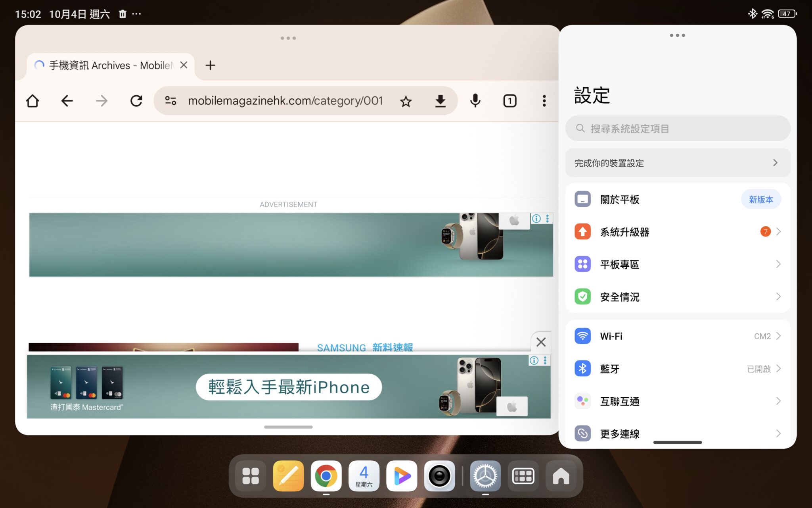The height and width of the screenshot is (508, 812).
Task: Open a new tab with the plus button
Action: pyautogui.click(x=210, y=65)
